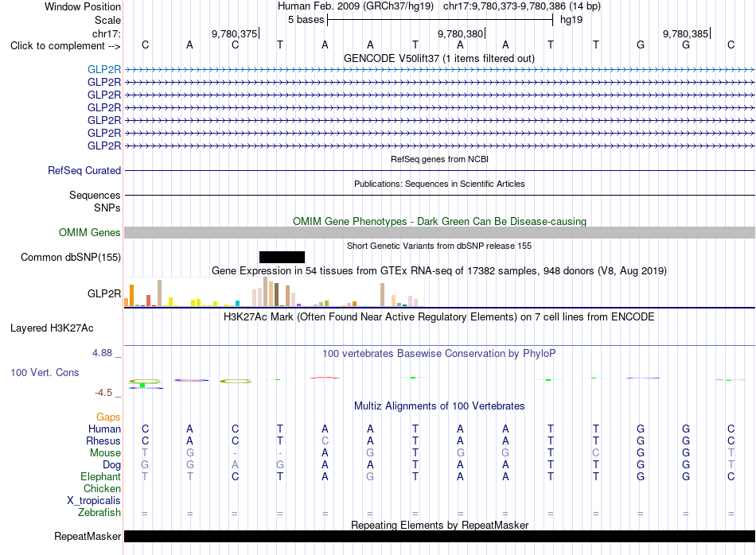This screenshot has width=756, height=555.
Task: Click the RepeatMasker track label
Action: click(x=88, y=536)
